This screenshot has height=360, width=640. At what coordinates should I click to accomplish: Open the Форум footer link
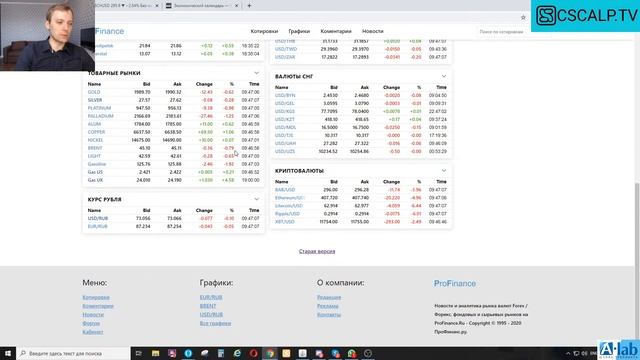pos(91,323)
